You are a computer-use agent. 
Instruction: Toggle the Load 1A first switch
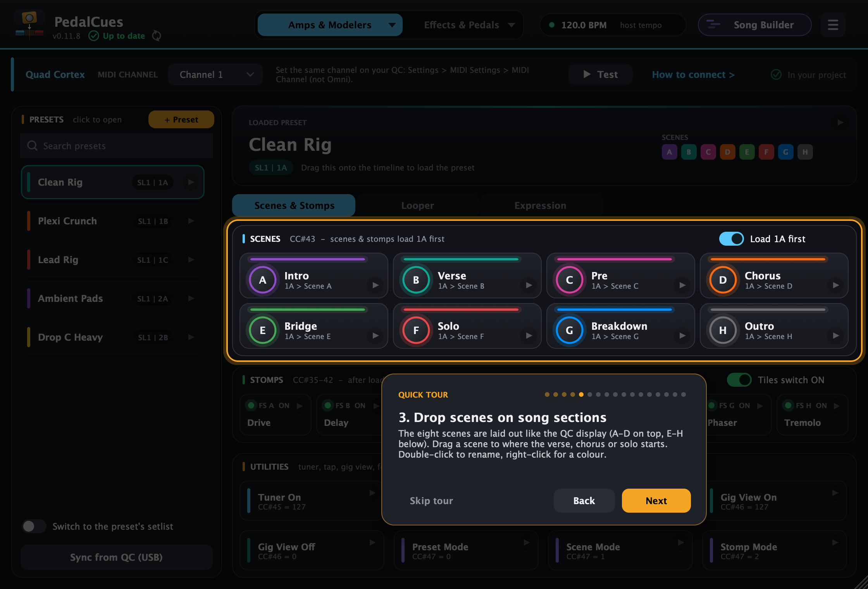coord(731,239)
